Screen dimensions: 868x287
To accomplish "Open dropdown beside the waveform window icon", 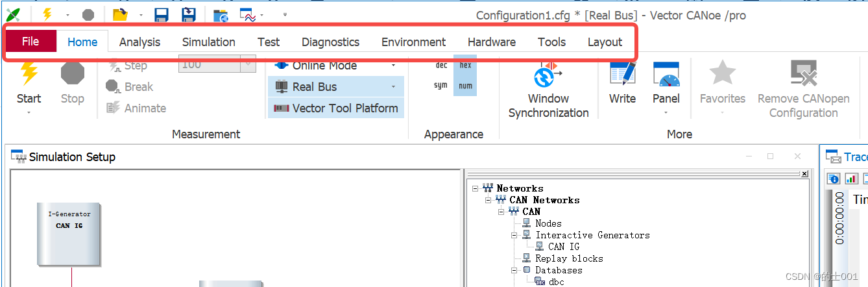I will point(262,14).
